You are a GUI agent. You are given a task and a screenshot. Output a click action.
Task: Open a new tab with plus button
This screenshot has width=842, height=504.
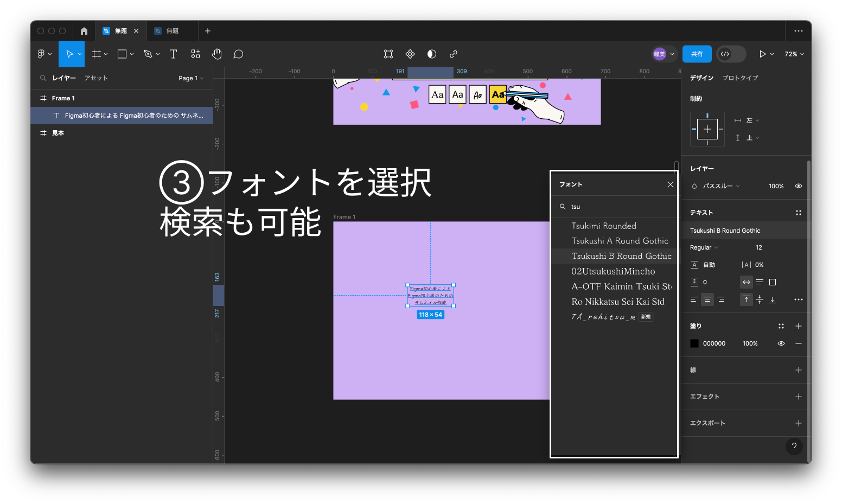coord(208,31)
